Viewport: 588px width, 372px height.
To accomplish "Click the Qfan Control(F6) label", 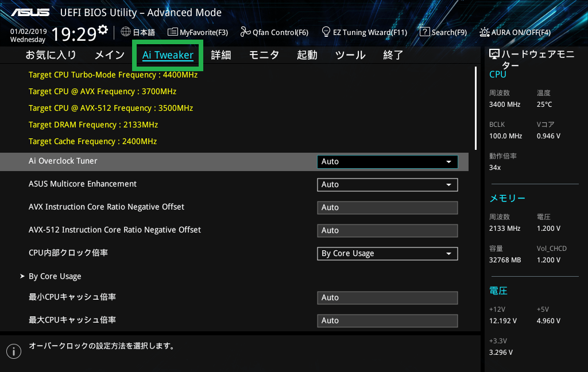I will 280,32.
